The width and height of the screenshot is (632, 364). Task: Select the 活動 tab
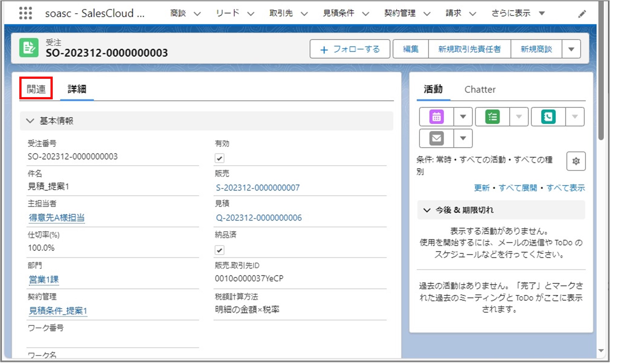(x=433, y=89)
